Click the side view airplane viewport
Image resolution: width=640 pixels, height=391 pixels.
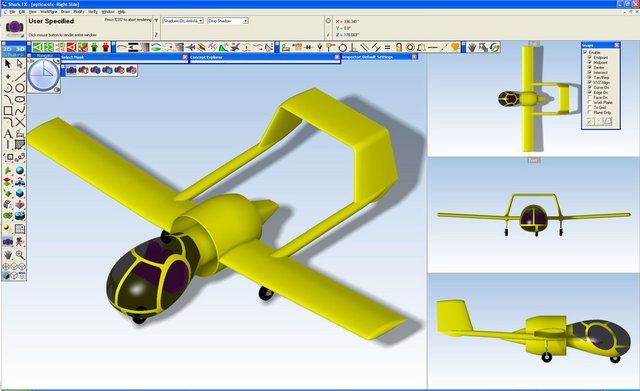point(533,331)
